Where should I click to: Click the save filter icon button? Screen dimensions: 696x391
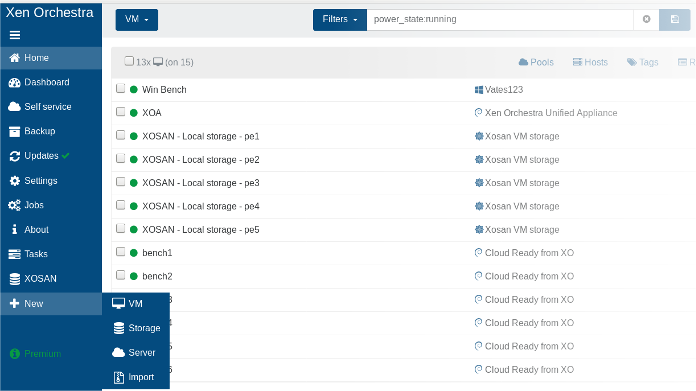pos(675,20)
